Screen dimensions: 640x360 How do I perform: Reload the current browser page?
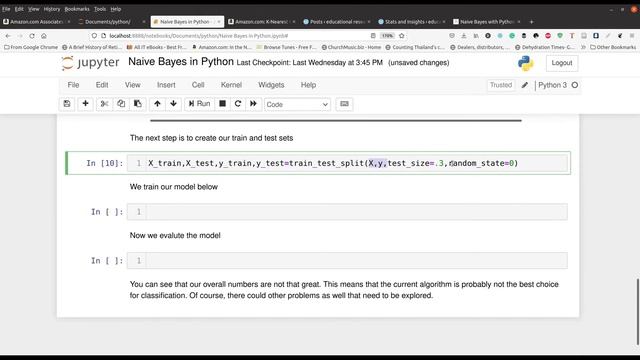click(32, 36)
